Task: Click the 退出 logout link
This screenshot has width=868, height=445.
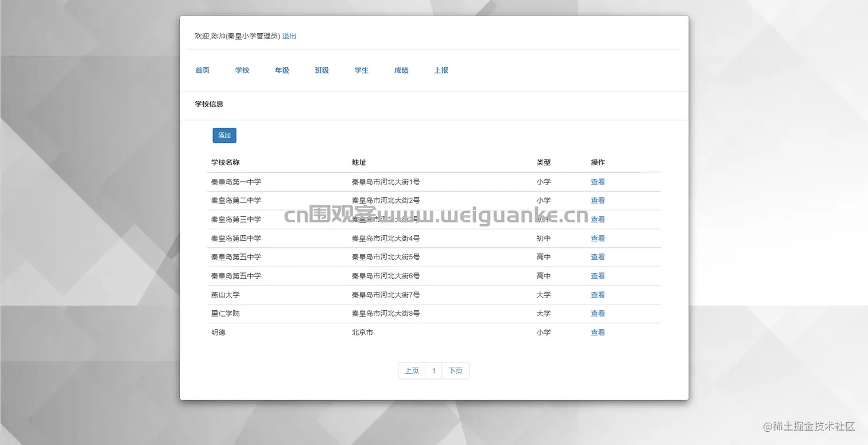Action: (x=289, y=36)
